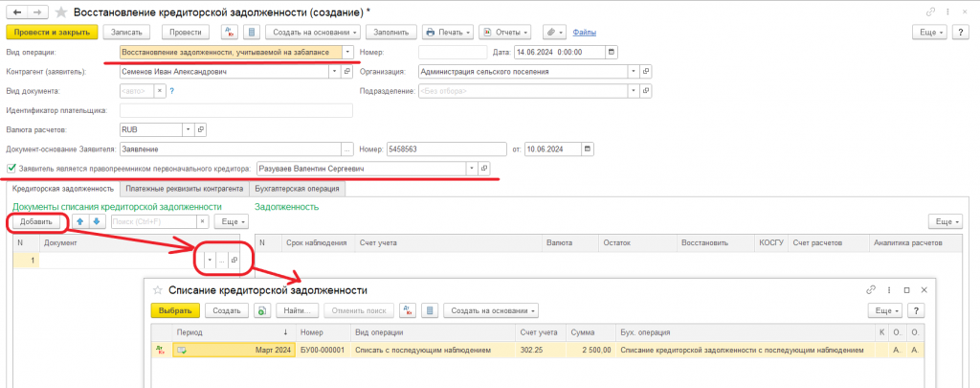Screen dimensions: 980x388
Task: Open the Файлы link
Action: coord(585,32)
